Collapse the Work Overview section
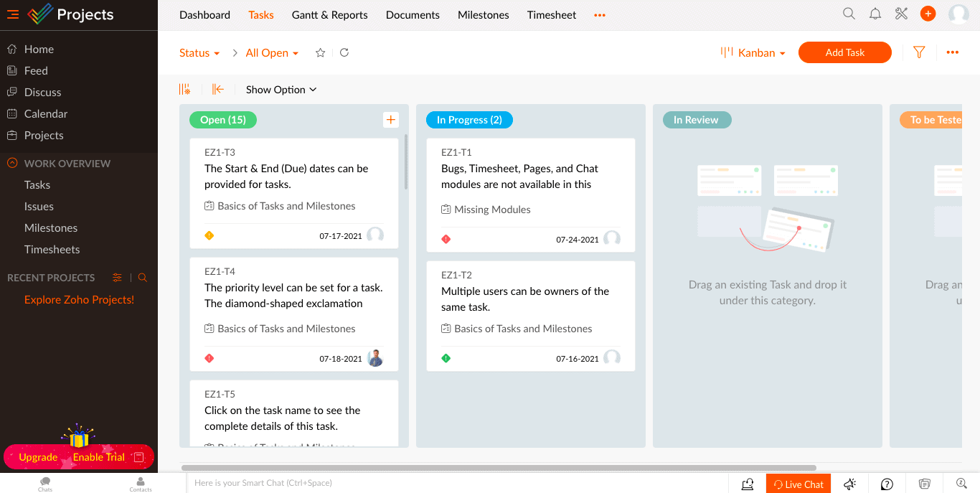The image size is (980, 493). tap(12, 163)
